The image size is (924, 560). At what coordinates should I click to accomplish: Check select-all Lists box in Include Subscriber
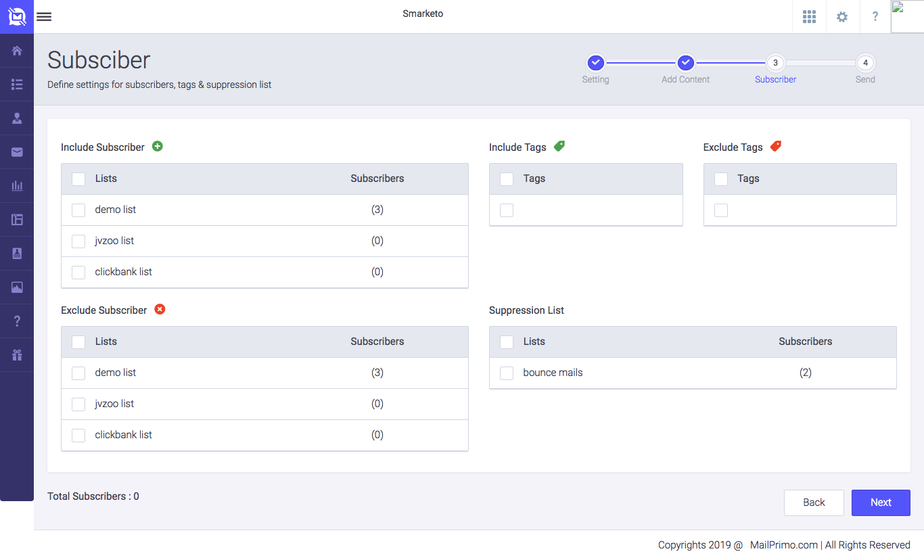click(78, 179)
